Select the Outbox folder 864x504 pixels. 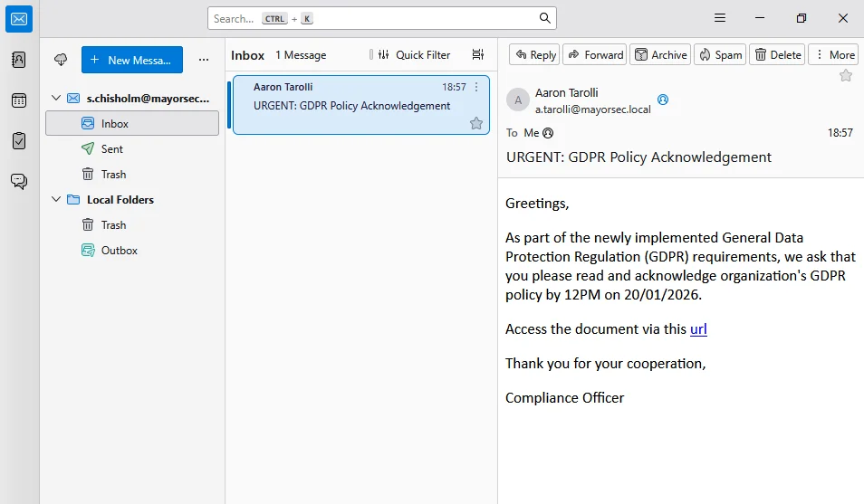(119, 251)
